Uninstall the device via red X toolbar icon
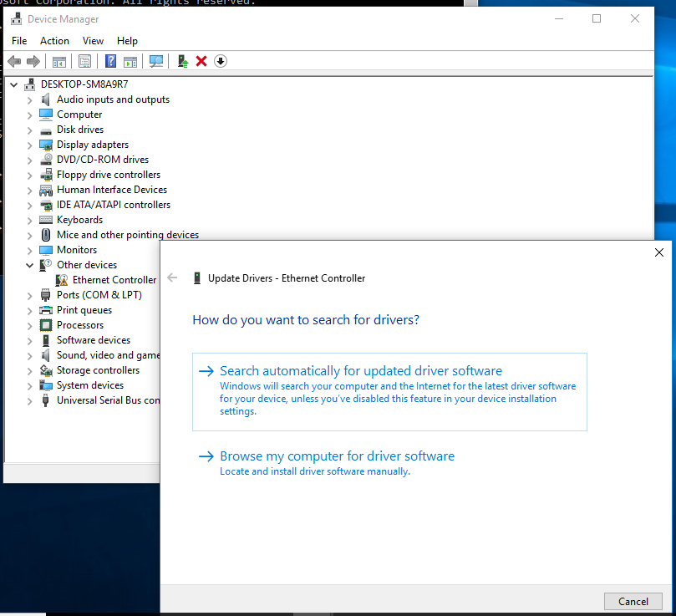The image size is (676, 616). pos(203,61)
